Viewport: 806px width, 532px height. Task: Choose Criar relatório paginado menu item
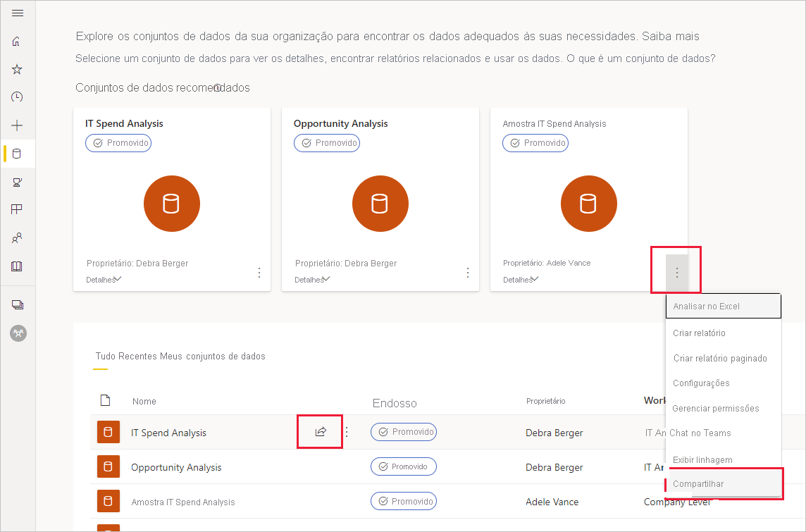coord(724,358)
